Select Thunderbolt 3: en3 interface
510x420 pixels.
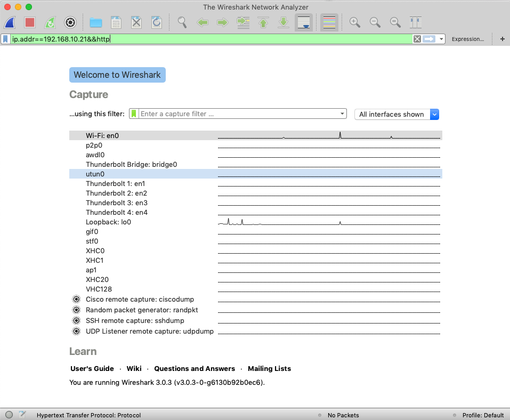255,203
